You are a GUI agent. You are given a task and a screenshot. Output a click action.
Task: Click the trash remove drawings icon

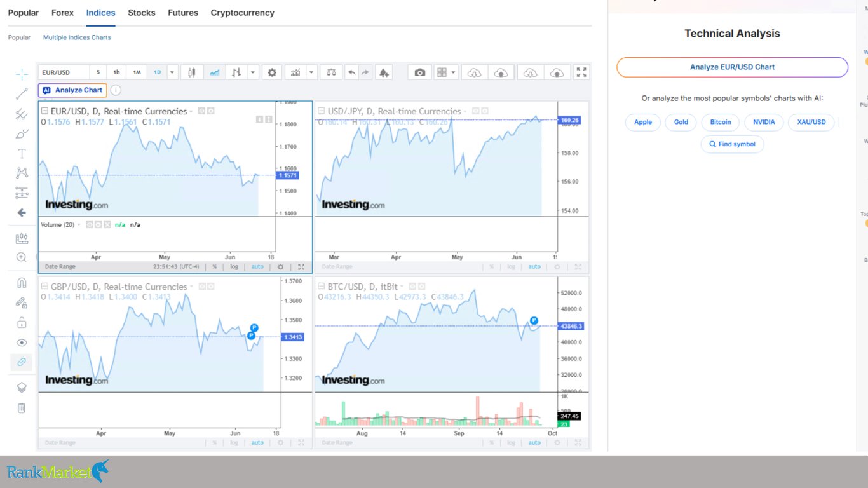point(22,408)
